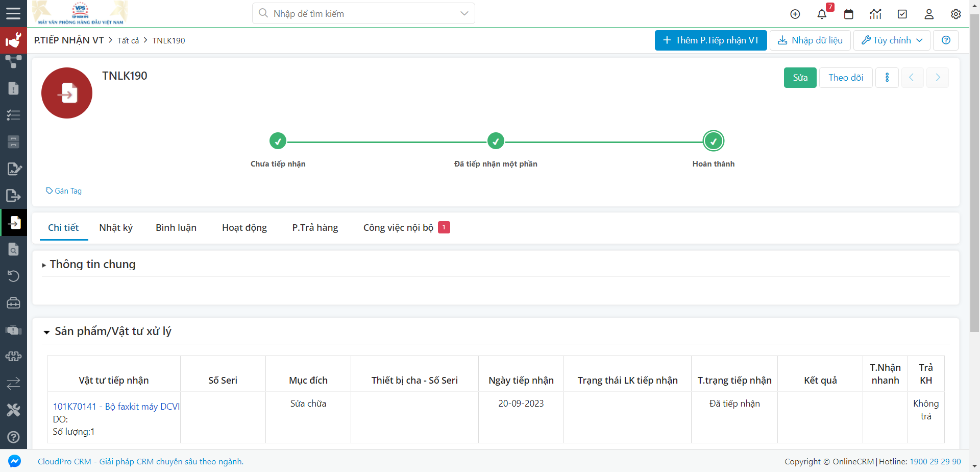The image size is (980, 472).
Task: Go to next record arrow
Action: coord(938,78)
